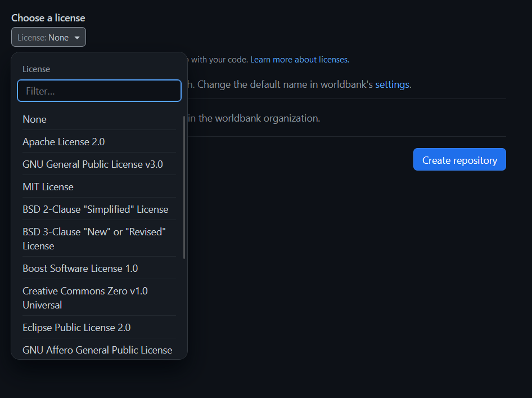This screenshot has height=398, width=532.
Task: Choose Apache License 2.0
Action: click(64, 142)
